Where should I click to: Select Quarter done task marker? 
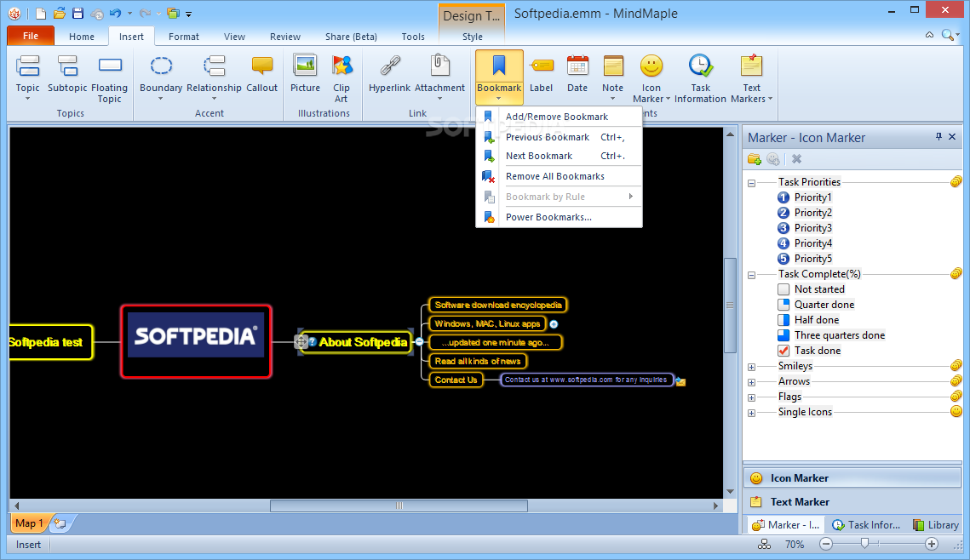[816, 305]
